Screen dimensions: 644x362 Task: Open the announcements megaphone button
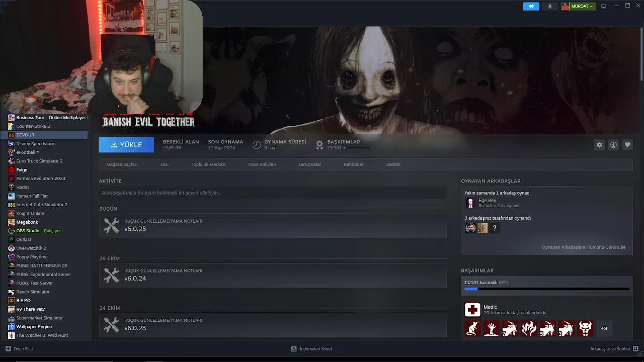[x=531, y=6]
